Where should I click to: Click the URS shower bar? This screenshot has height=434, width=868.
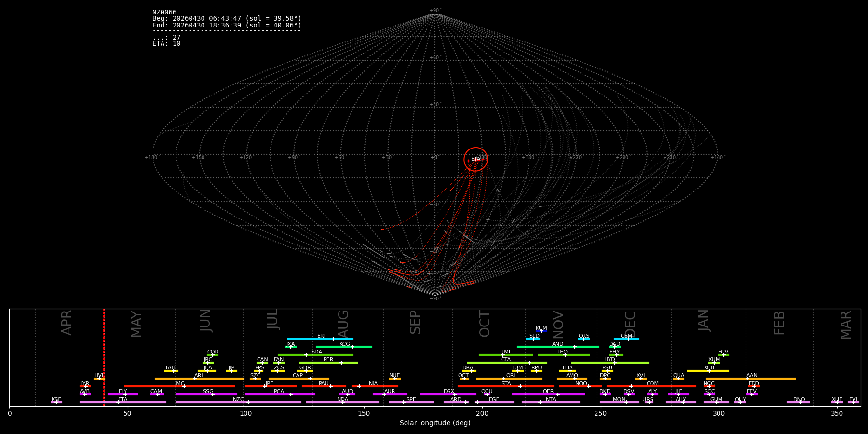click(x=649, y=402)
